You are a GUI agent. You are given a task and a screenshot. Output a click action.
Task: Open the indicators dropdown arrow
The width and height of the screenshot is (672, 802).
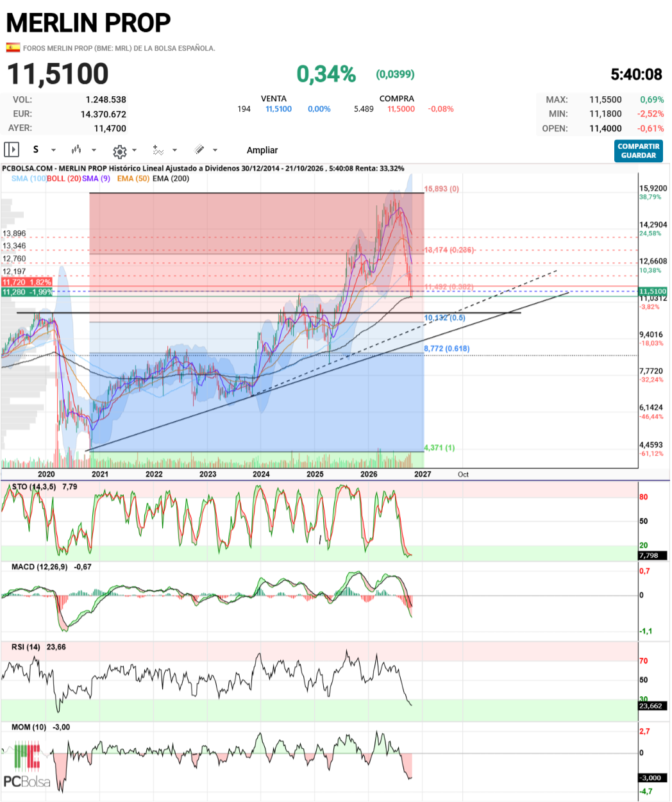coord(174,151)
